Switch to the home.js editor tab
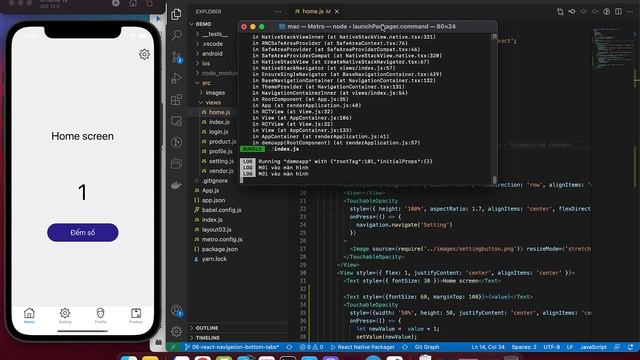The width and height of the screenshot is (640, 360). click(312, 11)
